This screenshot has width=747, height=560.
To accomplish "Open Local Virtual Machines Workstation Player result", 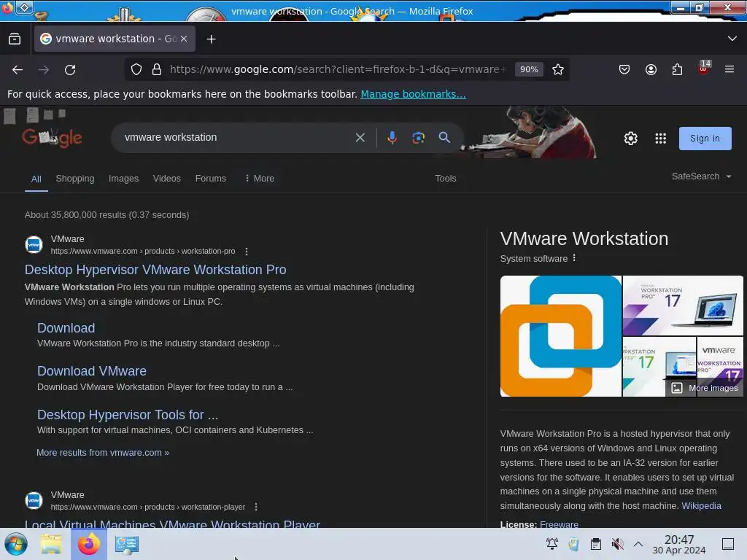I will [x=172, y=524].
